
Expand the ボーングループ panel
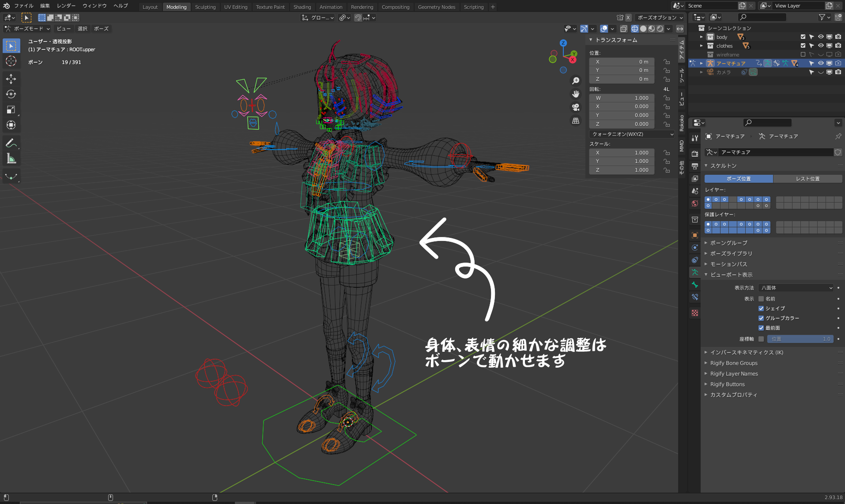tap(728, 243)
